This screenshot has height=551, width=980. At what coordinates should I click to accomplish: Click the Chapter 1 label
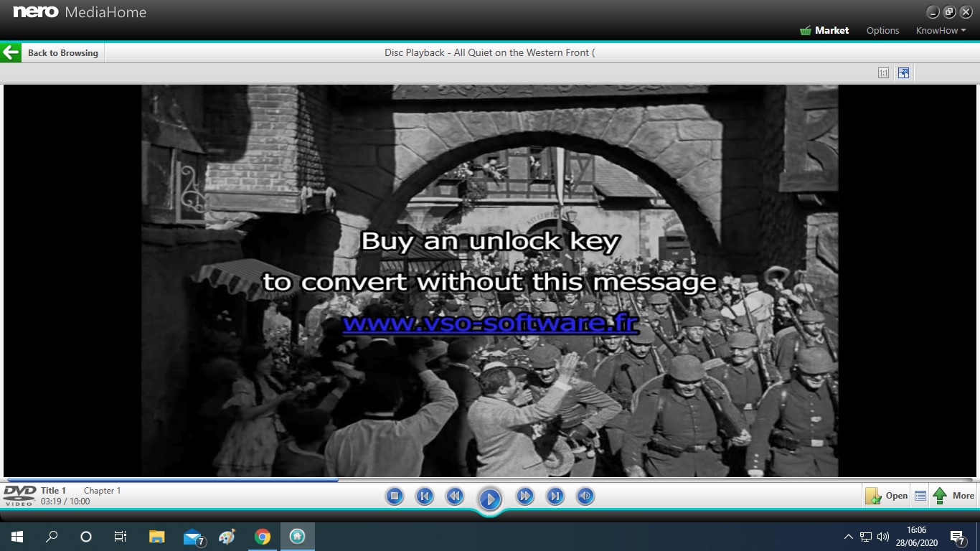(103, 491)
